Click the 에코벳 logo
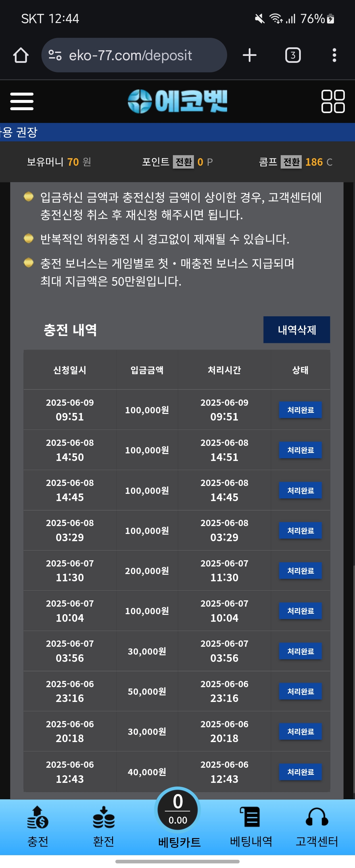This screenshot has height=868, width=355. coord(177,101)
